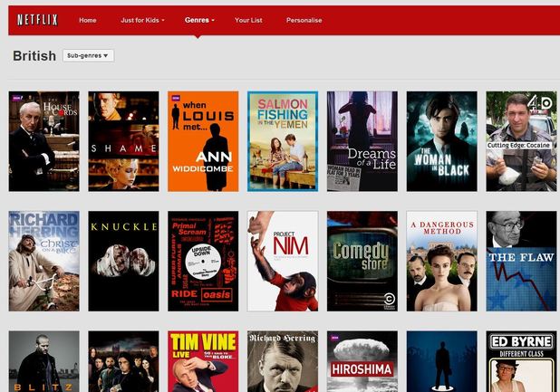Open the Upside Down Creation Records poster
This screenshot has width=560, height=392.
(203, 261)
